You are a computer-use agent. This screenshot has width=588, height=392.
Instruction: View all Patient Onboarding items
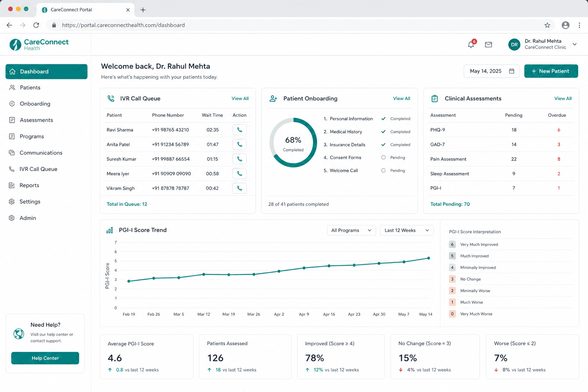click(x=402, y=98)
